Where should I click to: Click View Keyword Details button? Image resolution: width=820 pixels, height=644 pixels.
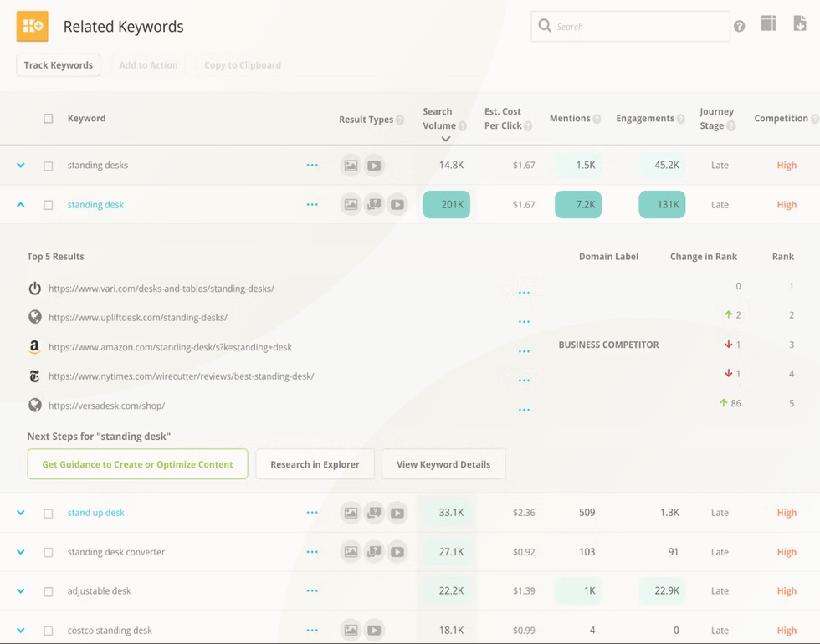(443, 464)
